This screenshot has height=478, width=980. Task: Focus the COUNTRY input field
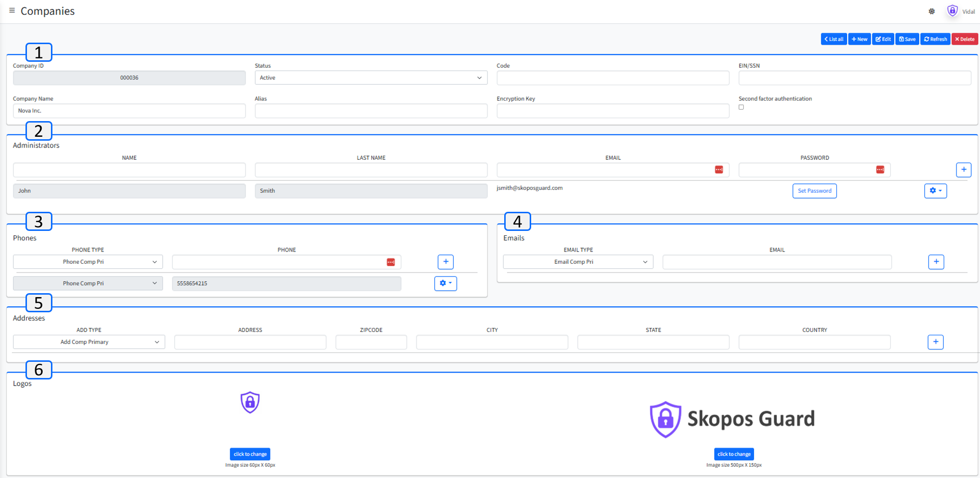(x=814, y=342)
